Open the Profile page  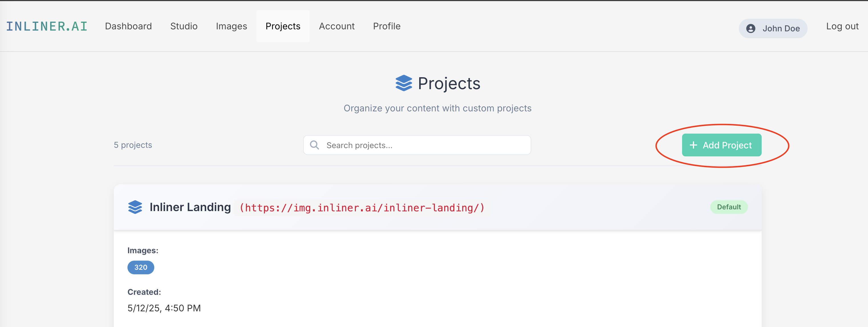point(386,26)
